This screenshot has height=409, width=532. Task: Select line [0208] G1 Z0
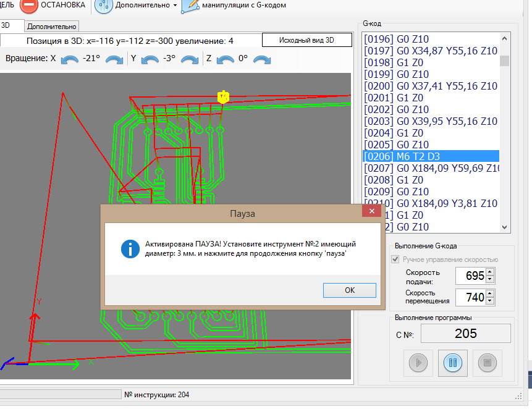[431, 180]
